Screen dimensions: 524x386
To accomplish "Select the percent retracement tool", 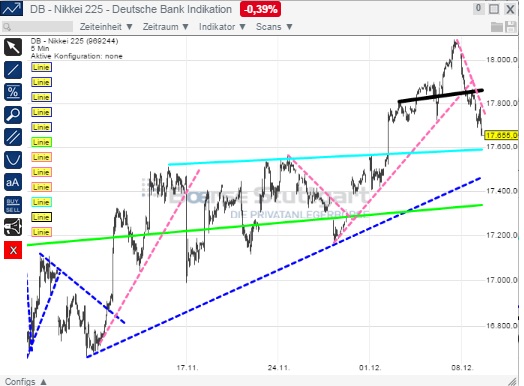I will pyautogui.click(x=13, y=92).
